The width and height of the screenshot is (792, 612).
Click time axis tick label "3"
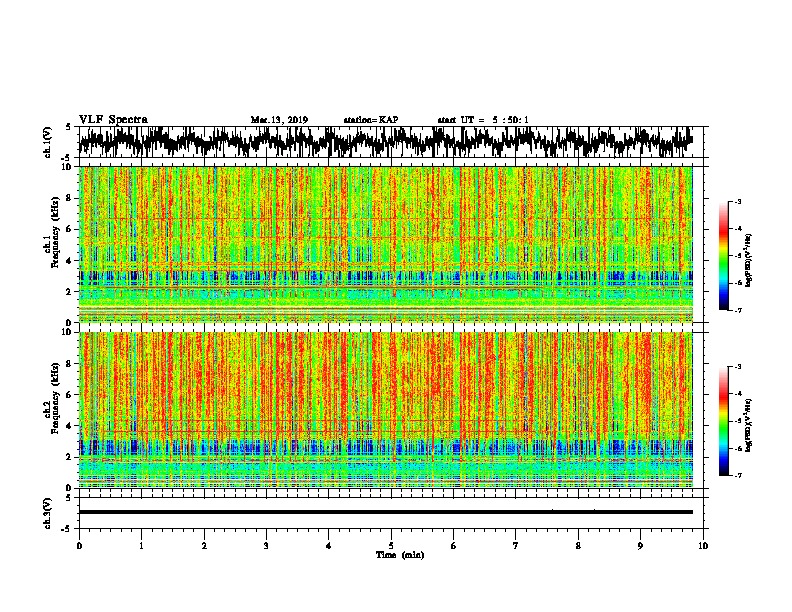266,546
